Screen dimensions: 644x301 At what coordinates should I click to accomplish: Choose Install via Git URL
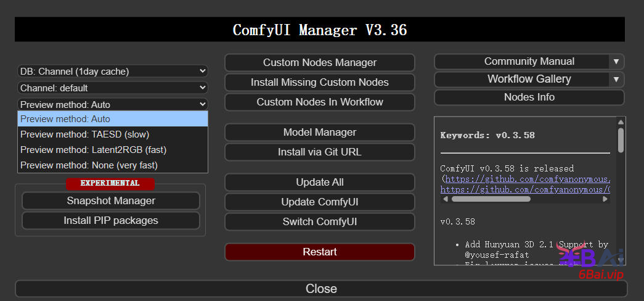(319, 152)
